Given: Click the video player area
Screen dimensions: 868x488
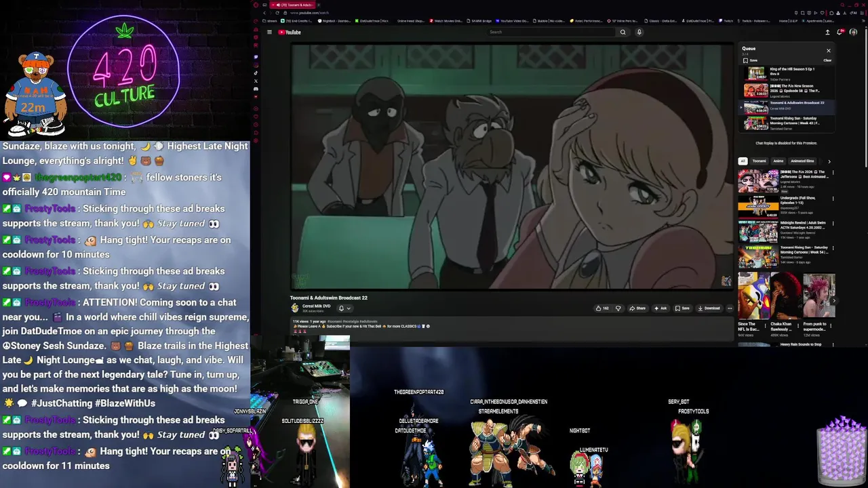Looking at the screenshot, I should coord(512,167).
